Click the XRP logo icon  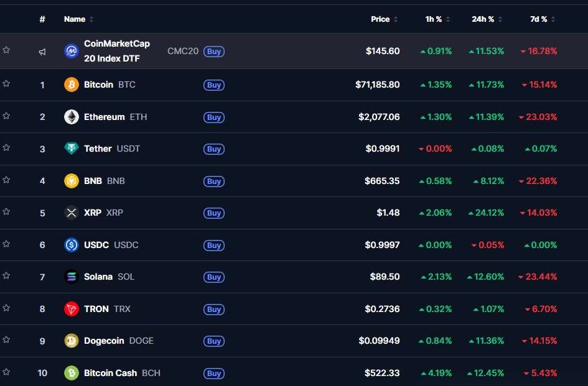(72, 213)
